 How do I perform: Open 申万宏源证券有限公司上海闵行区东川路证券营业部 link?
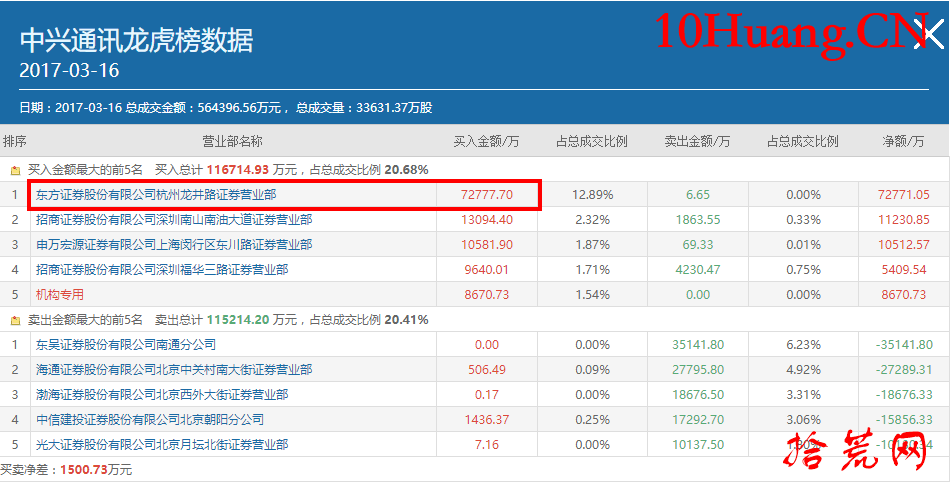(174, 245)
